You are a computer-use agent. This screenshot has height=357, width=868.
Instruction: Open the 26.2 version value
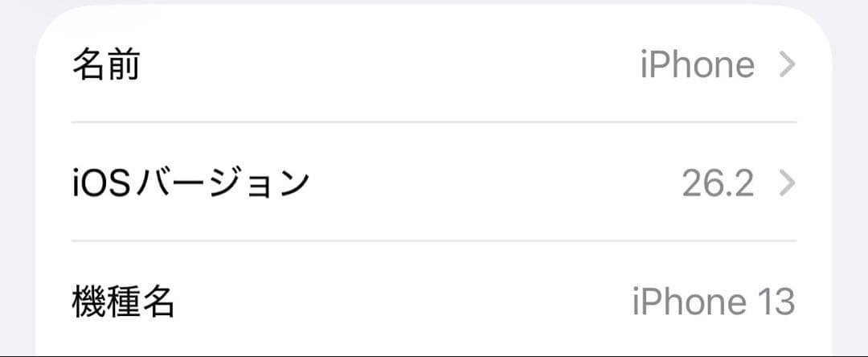coord(718,184)
